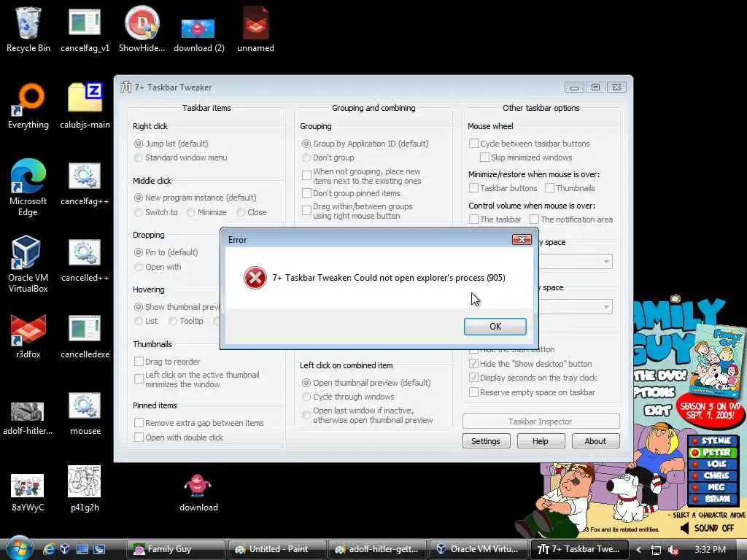747x560 pixels.
Task: Select the r3dfox desktop shortcut
Action: pyautogui.click(x=28, y=335)
